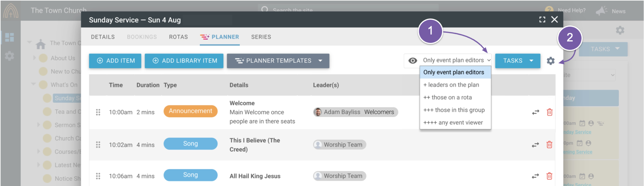Viewport: 644px width, 186px height.
Task: Open PLANNER TEMPLATES dropdown
Action: click(278, 61)
